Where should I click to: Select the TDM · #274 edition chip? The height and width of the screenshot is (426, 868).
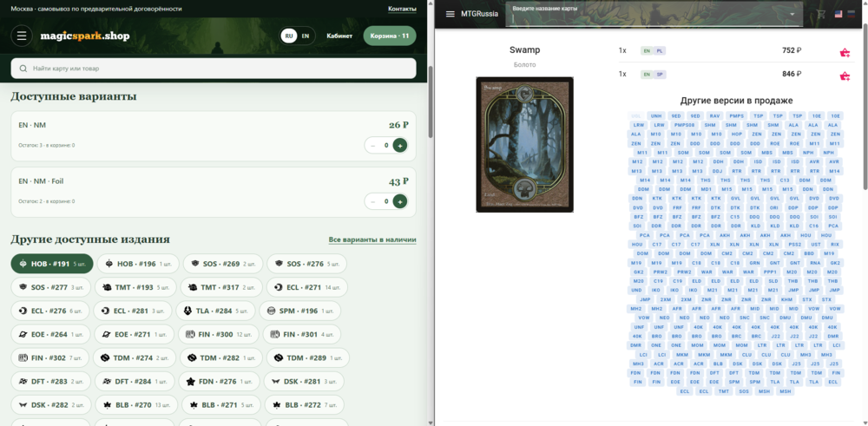point(134,358)
